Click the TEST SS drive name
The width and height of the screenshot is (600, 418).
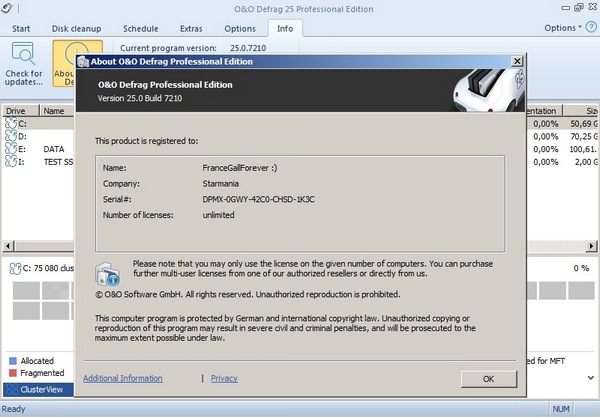(x=58, y=162)
